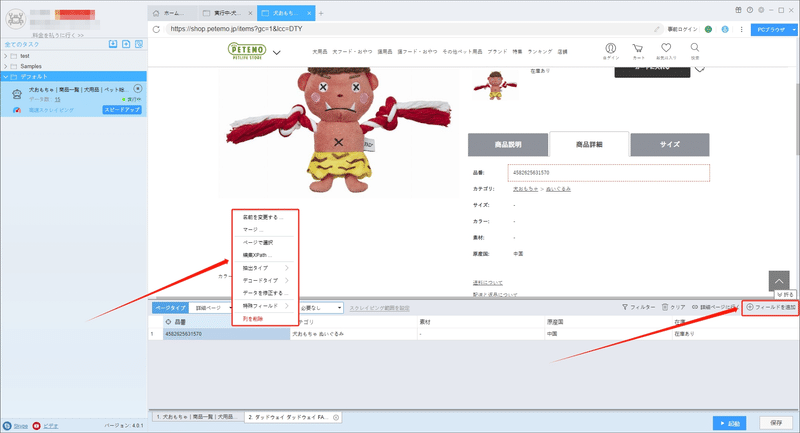Open the favorites heart icon on Petemo

(x=666, y=48)
